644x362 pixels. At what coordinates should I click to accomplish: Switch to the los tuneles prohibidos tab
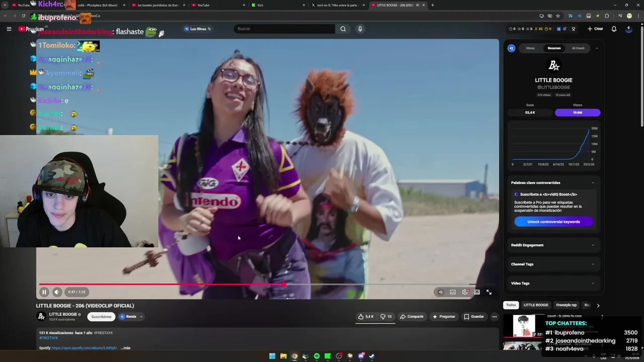(158, 5)
